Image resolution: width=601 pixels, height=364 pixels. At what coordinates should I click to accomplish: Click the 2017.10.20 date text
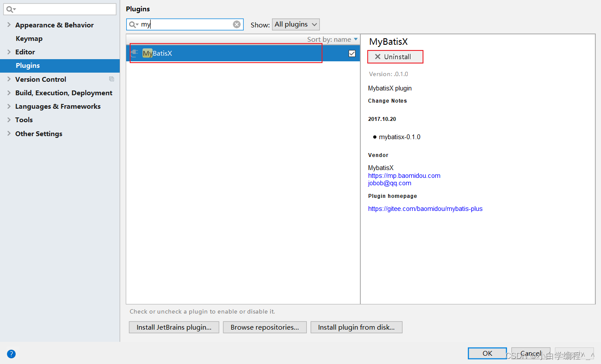[x=382, y=119]
